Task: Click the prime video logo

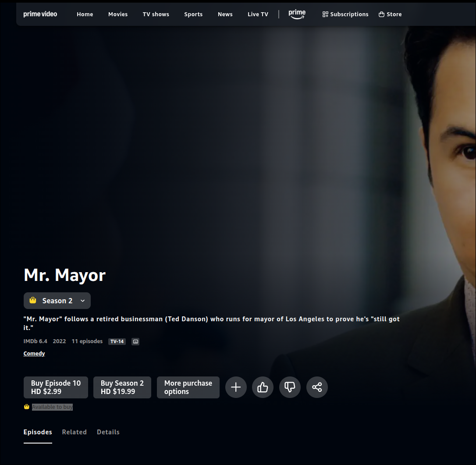Action: (40, 14)
